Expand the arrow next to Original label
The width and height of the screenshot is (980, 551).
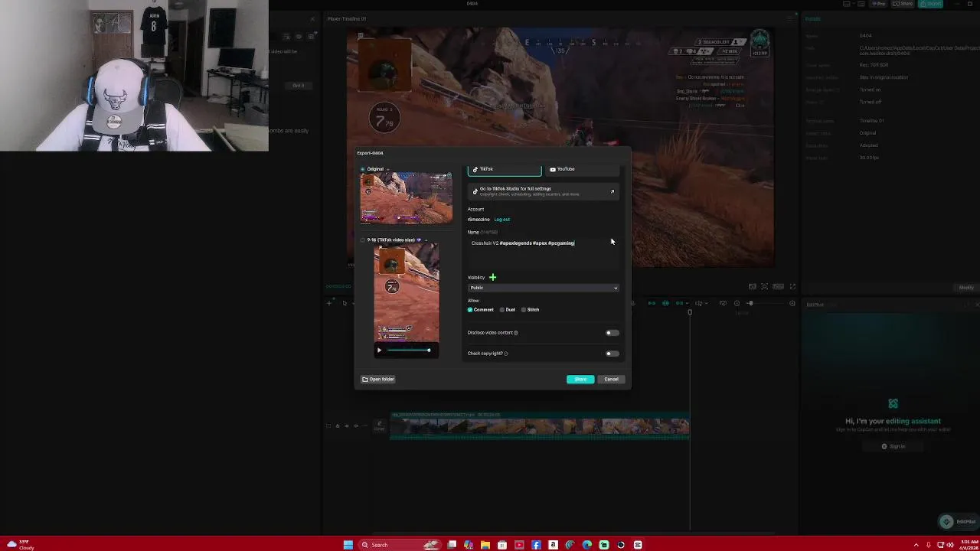387,169
